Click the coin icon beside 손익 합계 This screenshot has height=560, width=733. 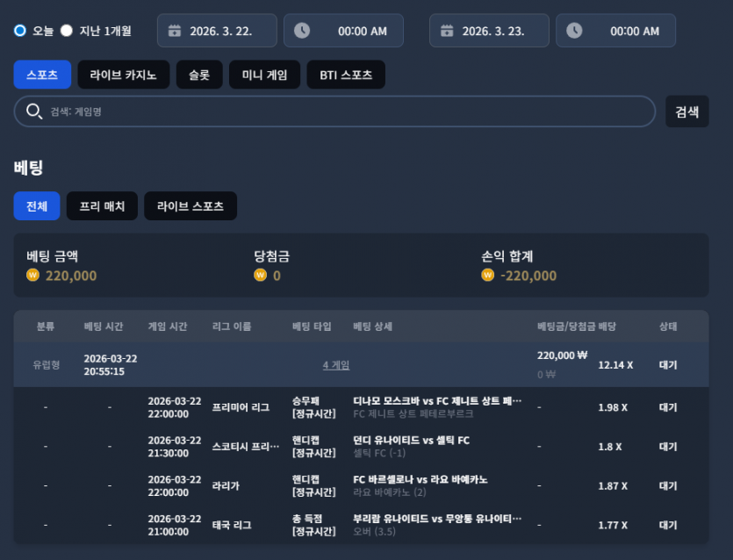pos(487,275)
